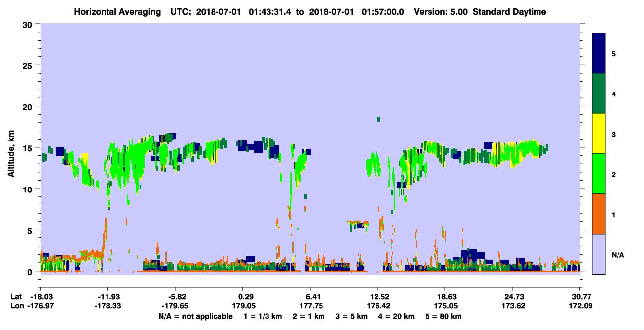Viewport: 644px width, 330px height.
Task: Click the longitude value -176.97
Action: coord(41,306)
